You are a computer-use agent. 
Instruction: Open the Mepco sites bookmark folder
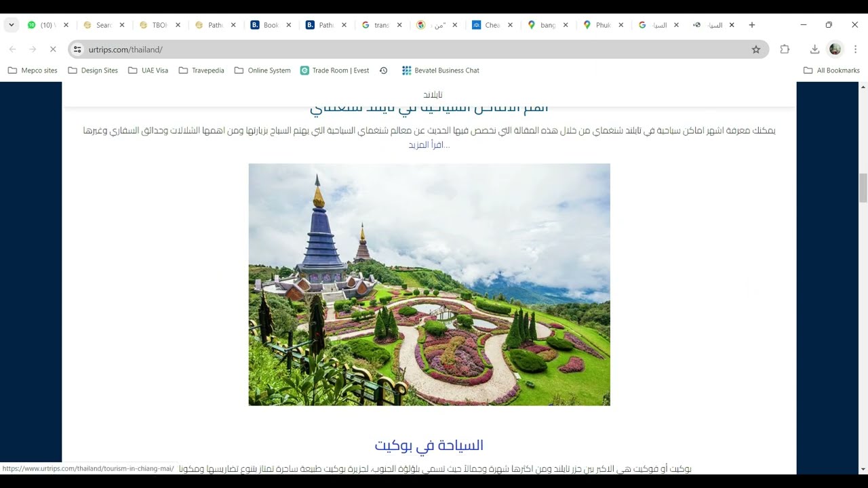[33, 70]
